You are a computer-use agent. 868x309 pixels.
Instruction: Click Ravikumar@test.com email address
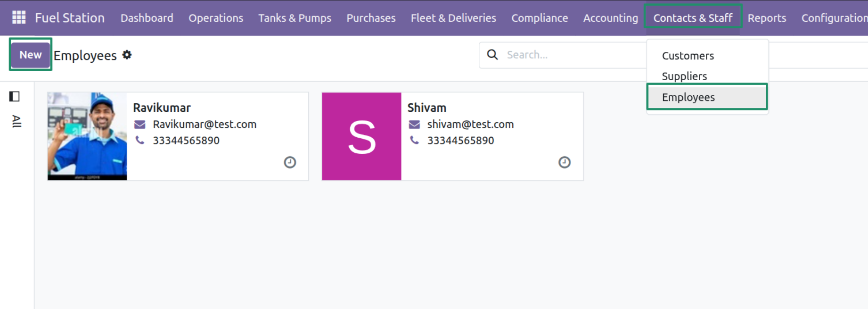coord(205,124)
